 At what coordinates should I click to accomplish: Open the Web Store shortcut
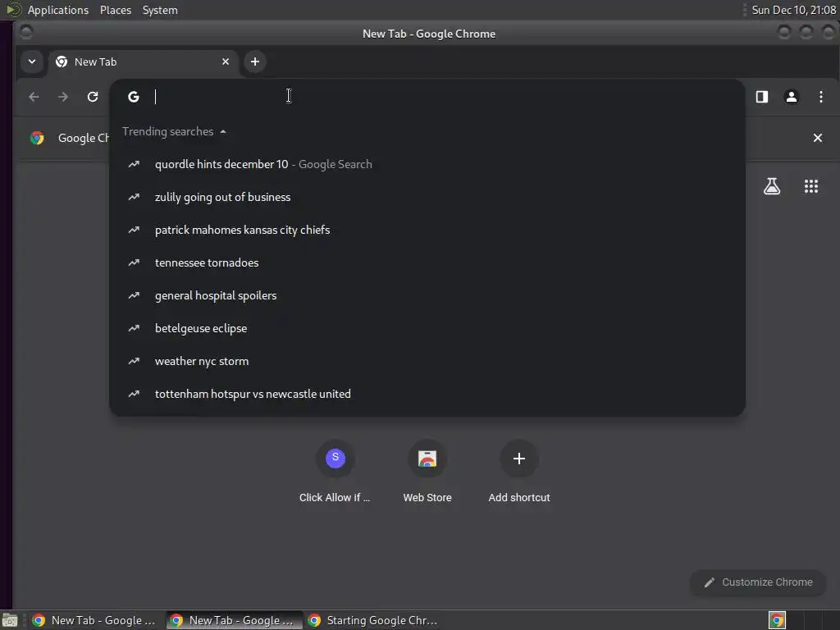pyautogui.click(x=427, y=472)
